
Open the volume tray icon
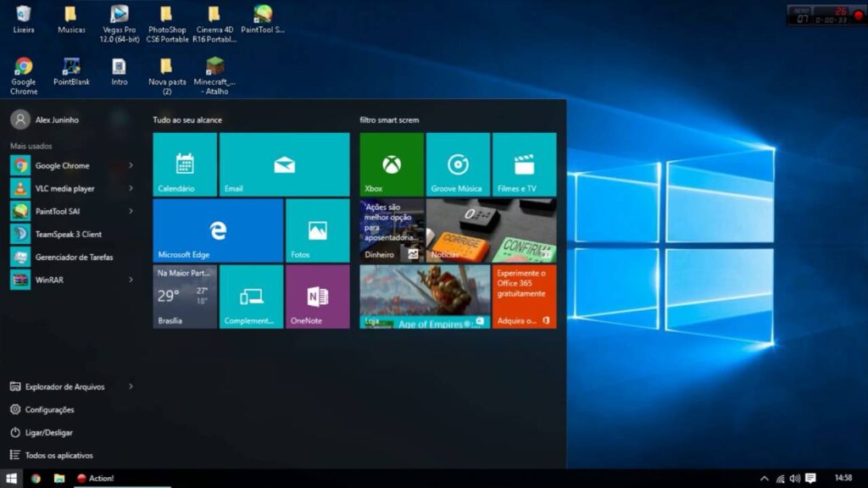pyautogui.click(x=795, y=479)
